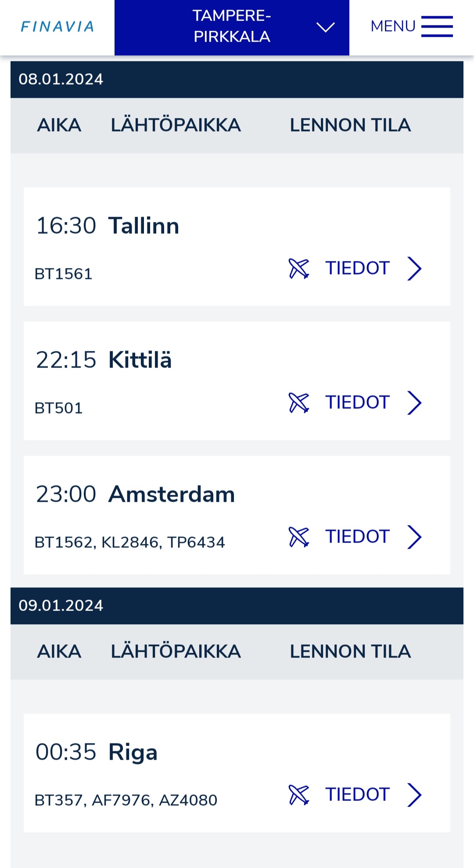
Task: Open TIEDOT details for Riga flight
Action: click(x=357, y=795)
